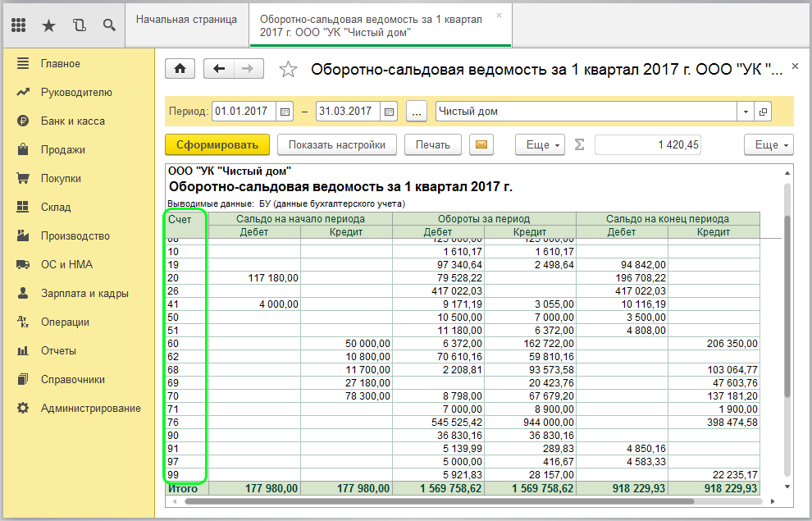Switch to Начальная страница tab
The height and width of the screenshot is (521, 812).
pyautogui.click(x=186, y=19)
